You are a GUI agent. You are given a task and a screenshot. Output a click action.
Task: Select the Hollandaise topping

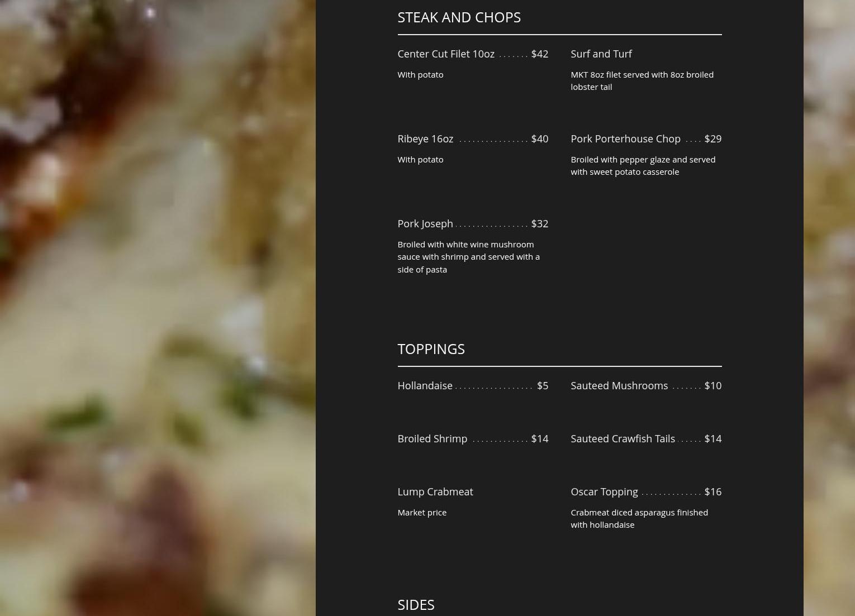point(425,385)
